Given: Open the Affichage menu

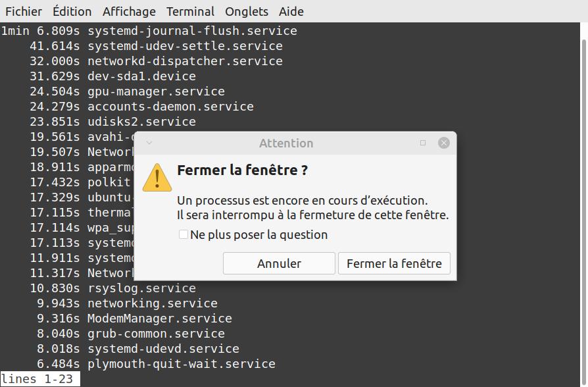Looking at the screenshot, I should pos(129,11).
